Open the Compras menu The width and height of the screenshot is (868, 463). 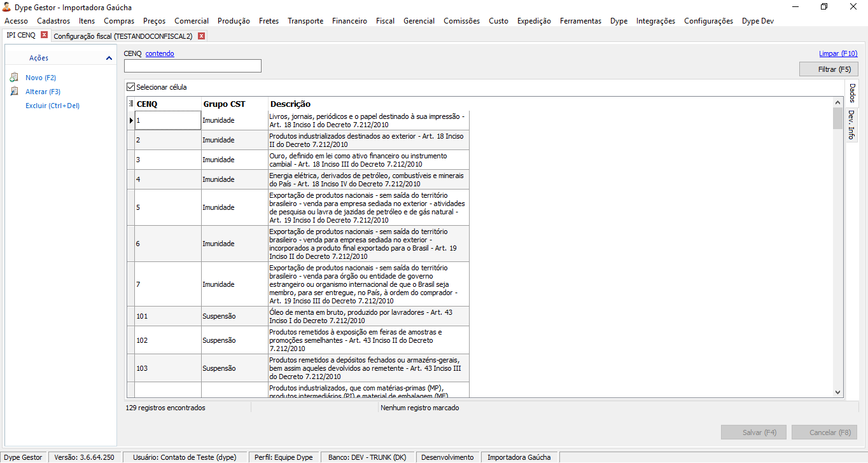[x=119, y=21]
